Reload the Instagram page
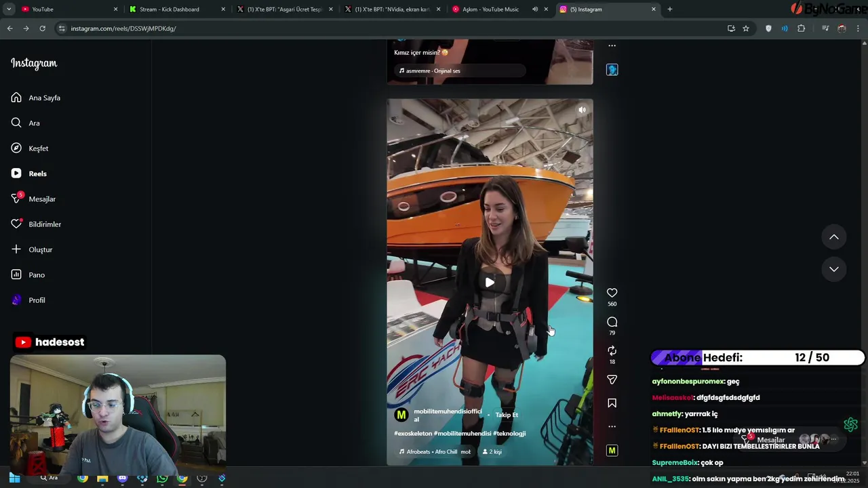868x488 pixels. tap(42, 28)
